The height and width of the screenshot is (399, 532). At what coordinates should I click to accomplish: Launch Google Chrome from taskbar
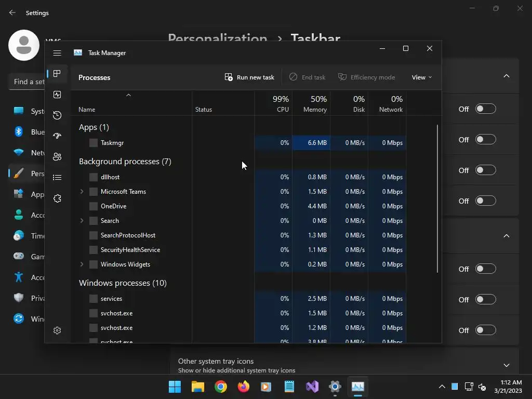(220, 387)
